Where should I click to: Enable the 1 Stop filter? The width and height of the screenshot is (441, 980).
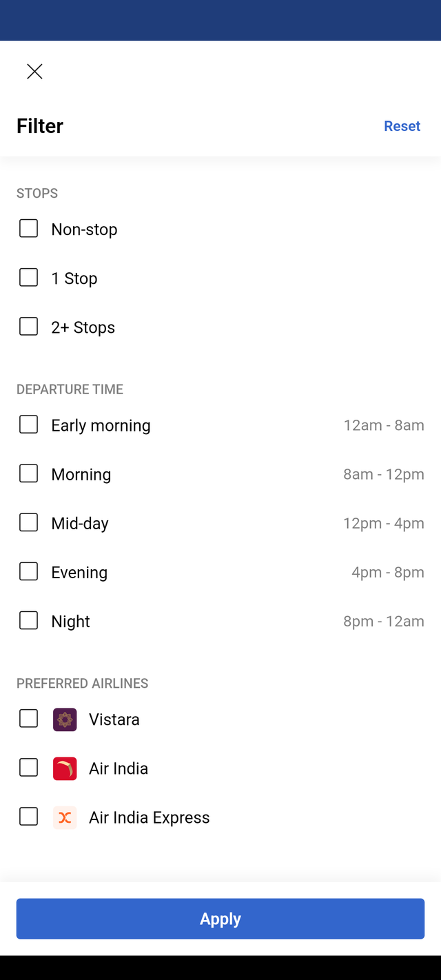click(28, 277)
